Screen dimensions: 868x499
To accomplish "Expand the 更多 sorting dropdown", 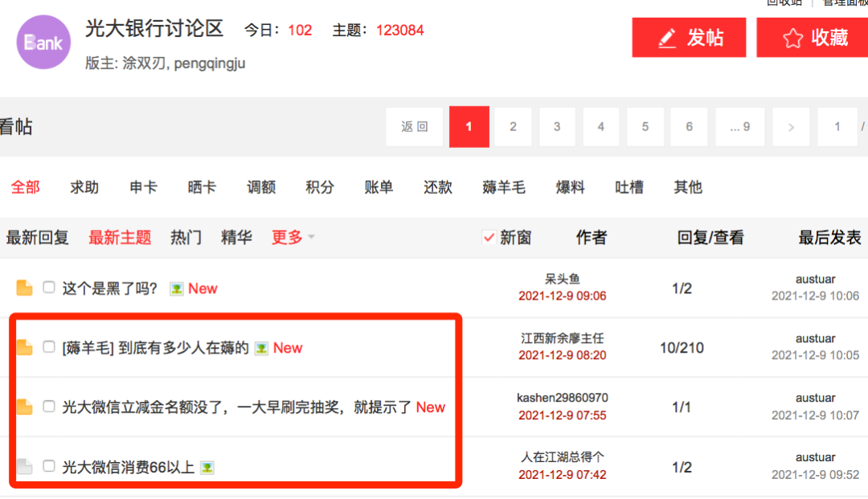I will (x=293, y=237).
